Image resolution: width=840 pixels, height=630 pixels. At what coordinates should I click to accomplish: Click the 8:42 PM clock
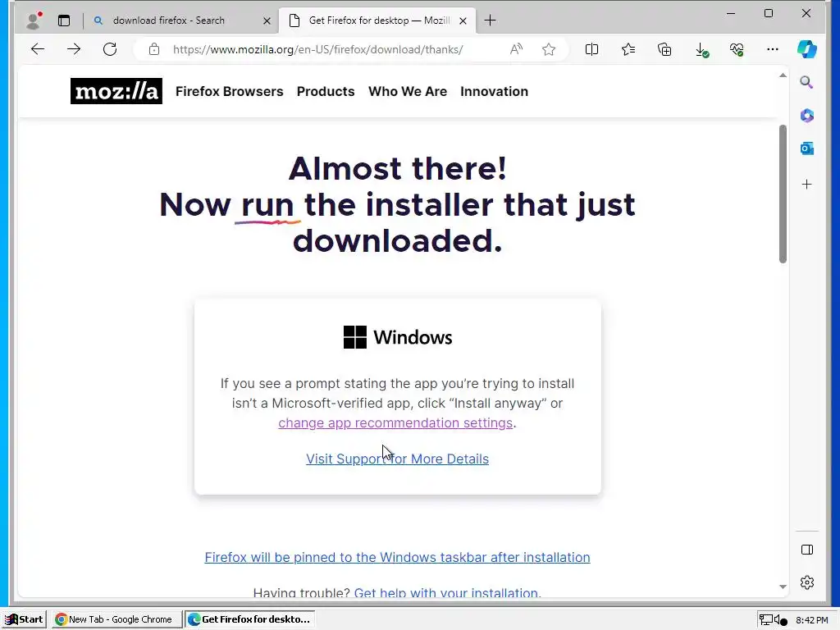point(811,620)
